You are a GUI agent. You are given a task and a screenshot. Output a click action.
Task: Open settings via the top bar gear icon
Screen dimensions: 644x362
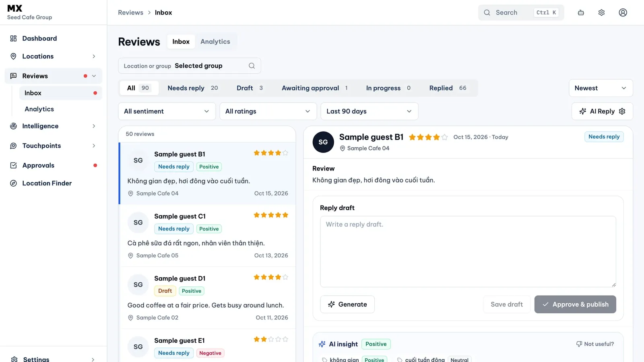click(601, 12)
